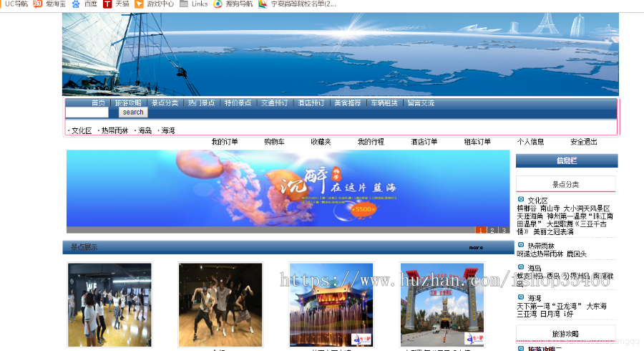The height and width of the screenshot is (351, 644).
Task: Open 租车订单 link
Action: [477, 142]
